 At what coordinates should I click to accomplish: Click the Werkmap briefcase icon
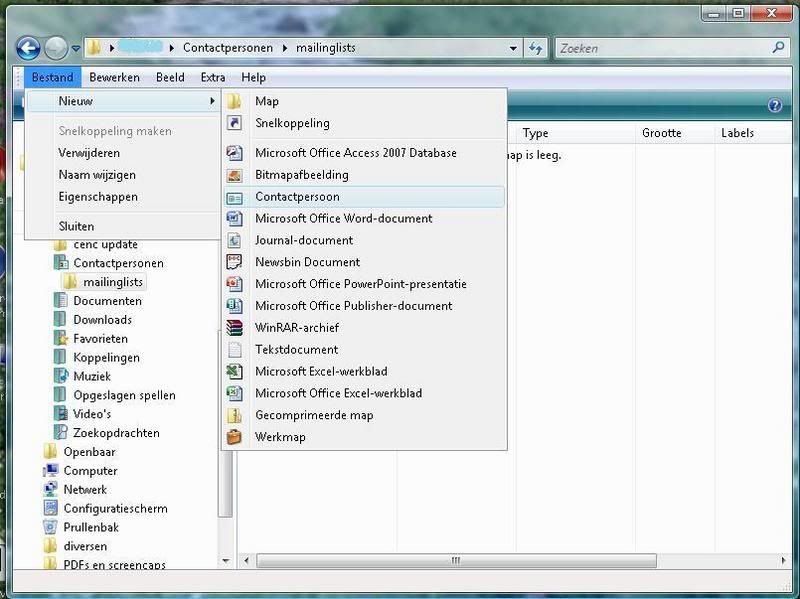(x=235, y=437)
